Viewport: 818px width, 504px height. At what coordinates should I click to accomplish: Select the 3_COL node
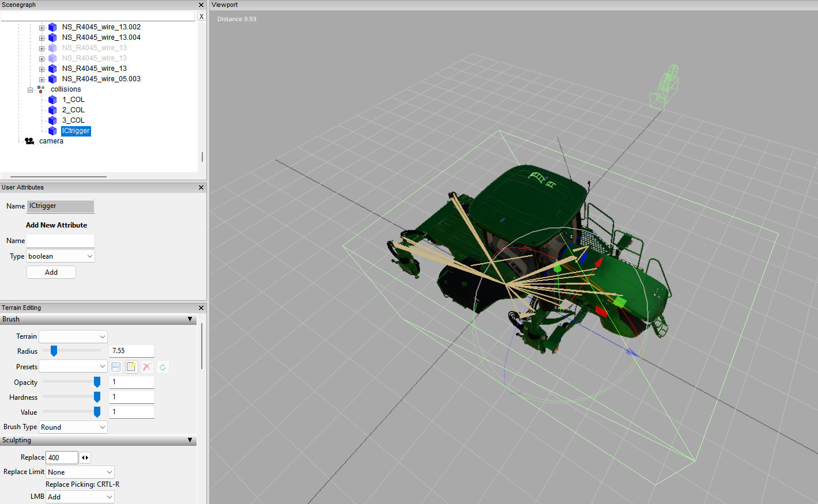click(73, 120)
